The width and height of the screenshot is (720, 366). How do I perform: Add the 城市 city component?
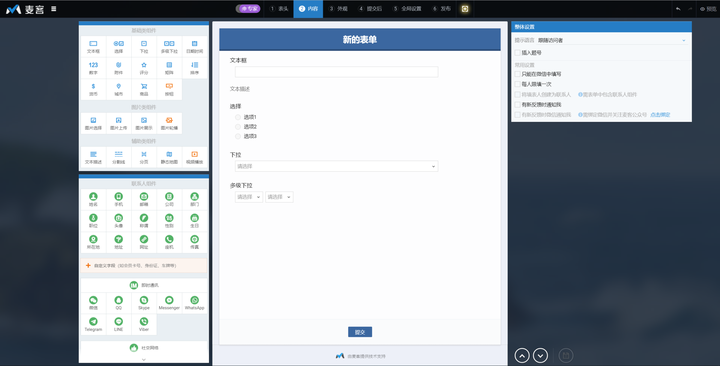[118, 89]
